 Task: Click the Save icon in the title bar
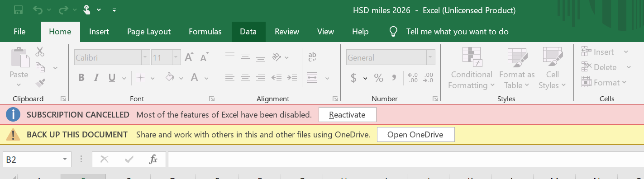pos(19,9)
